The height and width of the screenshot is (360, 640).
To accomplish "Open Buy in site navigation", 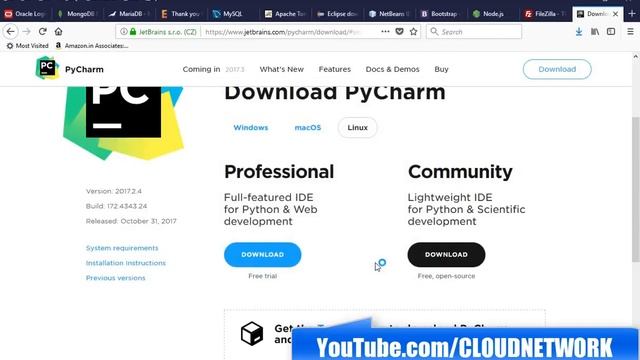I will point(441,69).
